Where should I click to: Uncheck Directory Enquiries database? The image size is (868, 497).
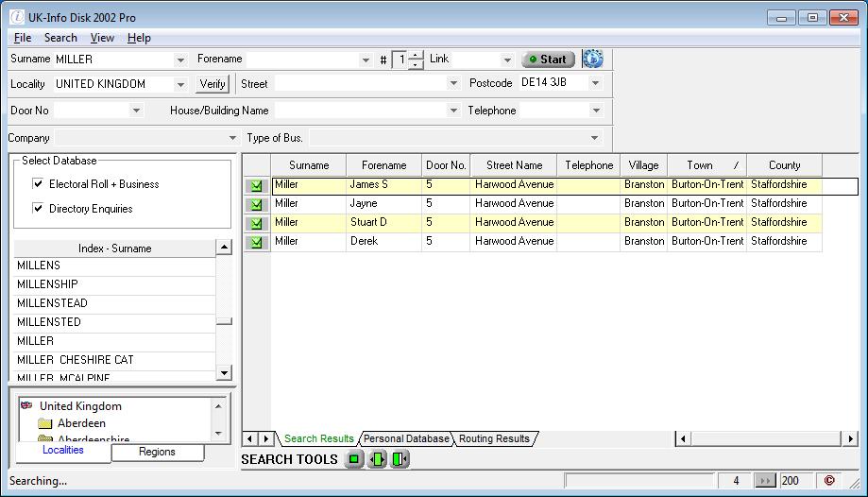(39, 209)
